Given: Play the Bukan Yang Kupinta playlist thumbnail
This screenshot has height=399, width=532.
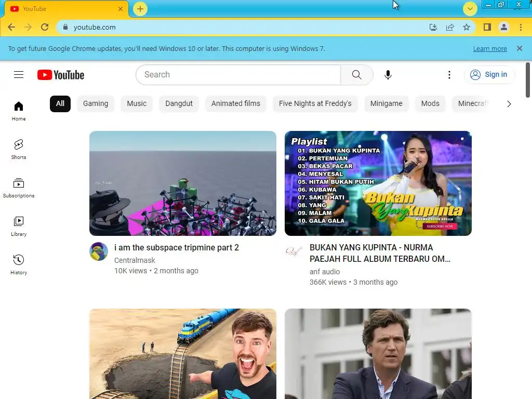Looking at the screenshot, I should [378, 183].
